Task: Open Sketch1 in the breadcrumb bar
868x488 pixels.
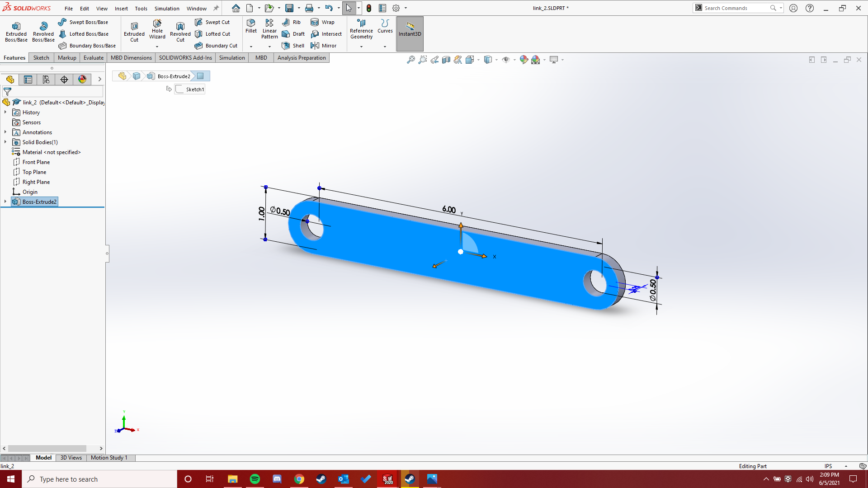Action: click(x=189, y=89)
